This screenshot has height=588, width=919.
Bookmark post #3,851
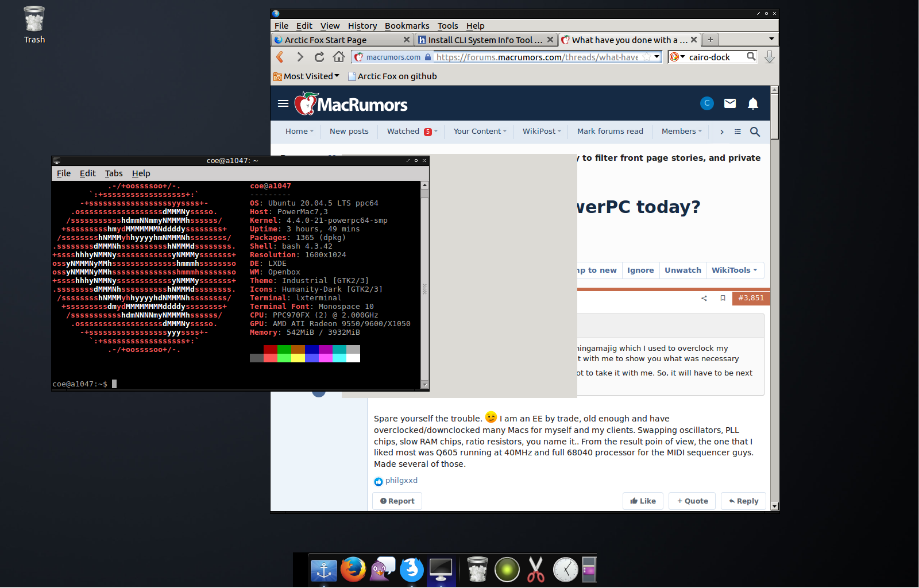(x=723, y=298)
